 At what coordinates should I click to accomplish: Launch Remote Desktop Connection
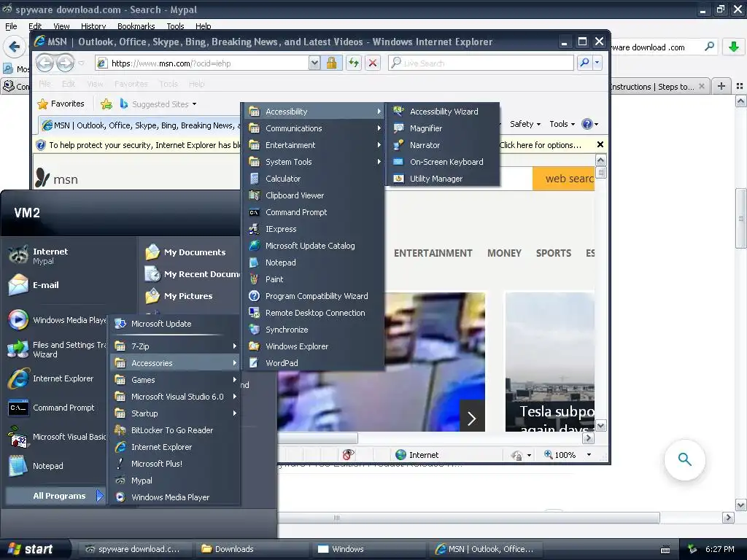[x=314, y=313]
